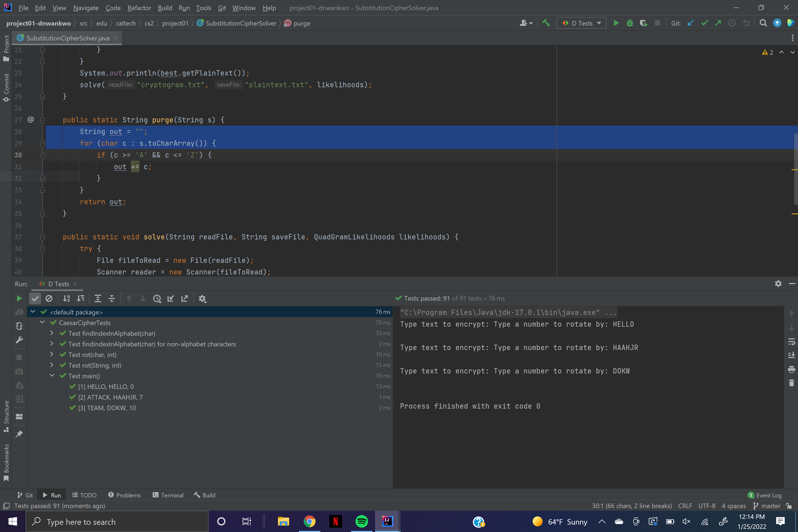Click Git Commit checkmark icon in toolbar
798x532 pixels.
(704, 23)
